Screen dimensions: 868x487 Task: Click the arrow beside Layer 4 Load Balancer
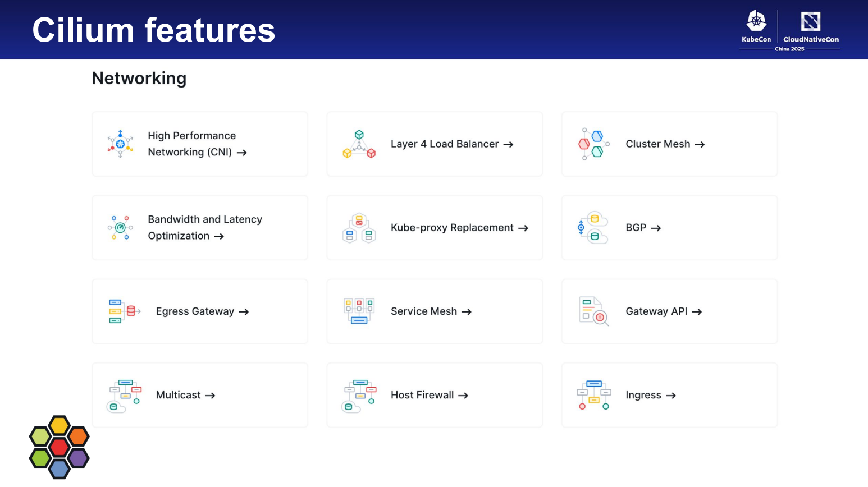(508, 145)
